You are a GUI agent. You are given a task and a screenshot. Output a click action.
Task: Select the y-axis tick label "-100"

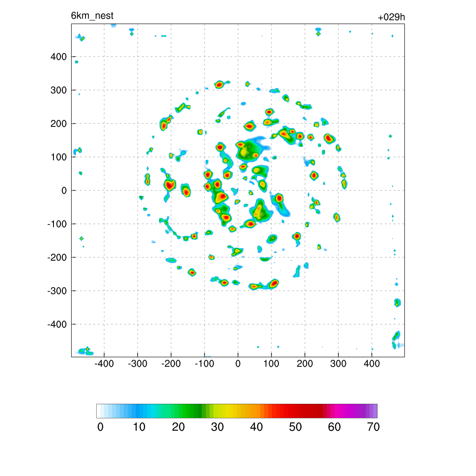point(57,224)
